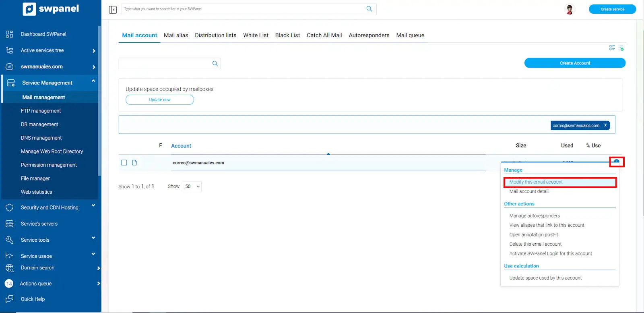Click the document icon in the correo row

(134, 163)
